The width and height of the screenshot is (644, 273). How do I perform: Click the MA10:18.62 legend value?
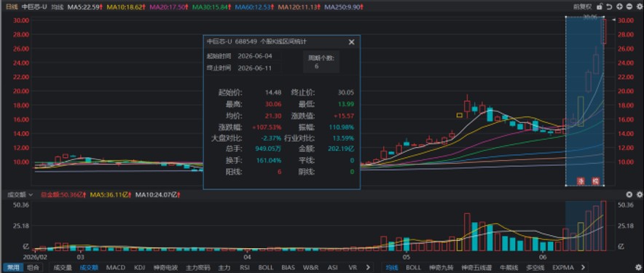click(127, 7)
